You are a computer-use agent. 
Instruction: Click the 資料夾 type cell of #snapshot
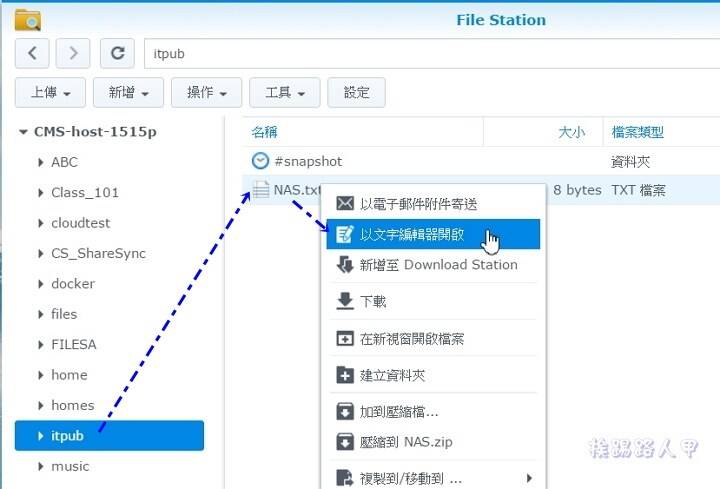(630, 161)
